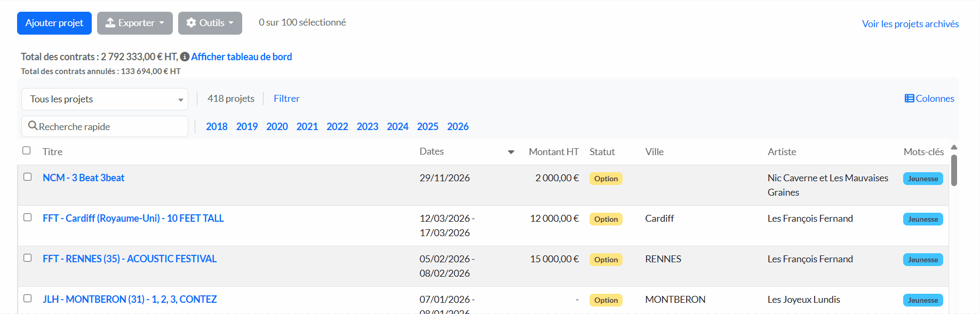Open Voir les projets archivés link
Viewport: 980px width, 314px height.
(x=910, y=24)
